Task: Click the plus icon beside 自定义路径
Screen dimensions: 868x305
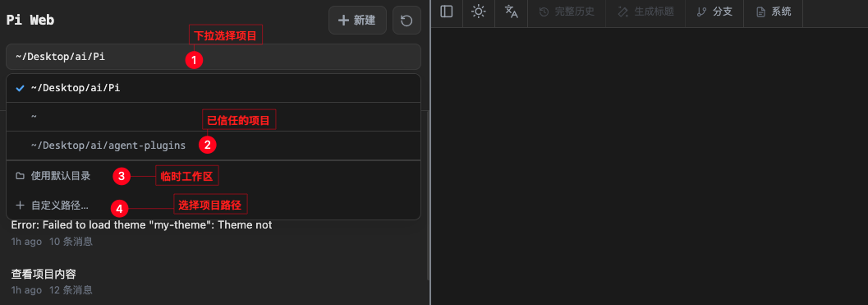Action: (x=20, y=206)
